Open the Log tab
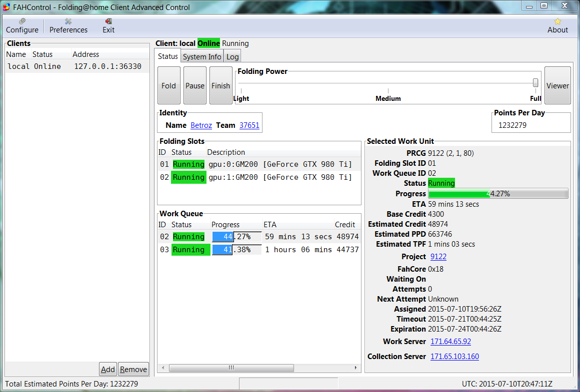The width and height of the screenshot is (580, 392). point(232,56)
